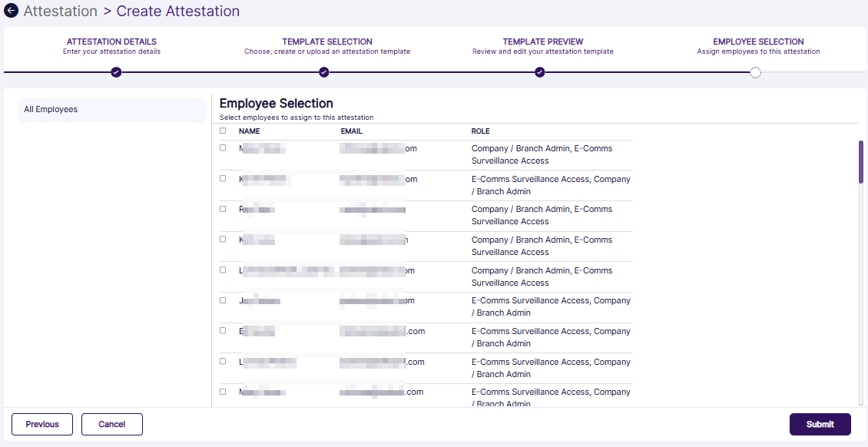Check the fourth employee row checkbox

(222, 239)
